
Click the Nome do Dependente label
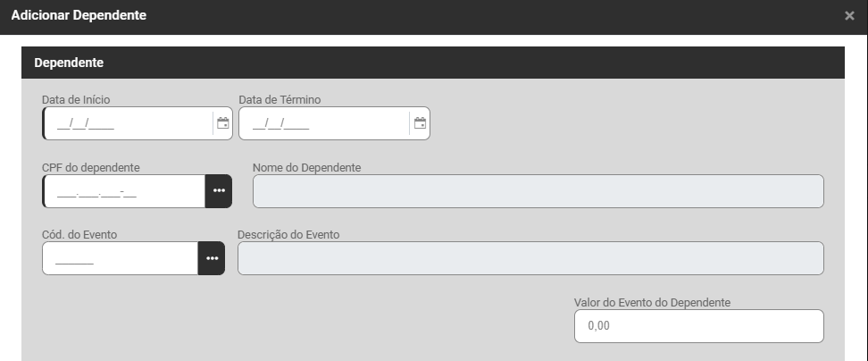pyautogui.click(x=306, y=167)
